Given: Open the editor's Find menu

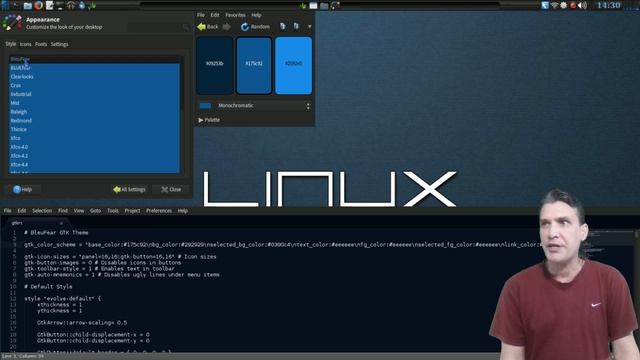Looking at the screenshot, I should 63,211.
